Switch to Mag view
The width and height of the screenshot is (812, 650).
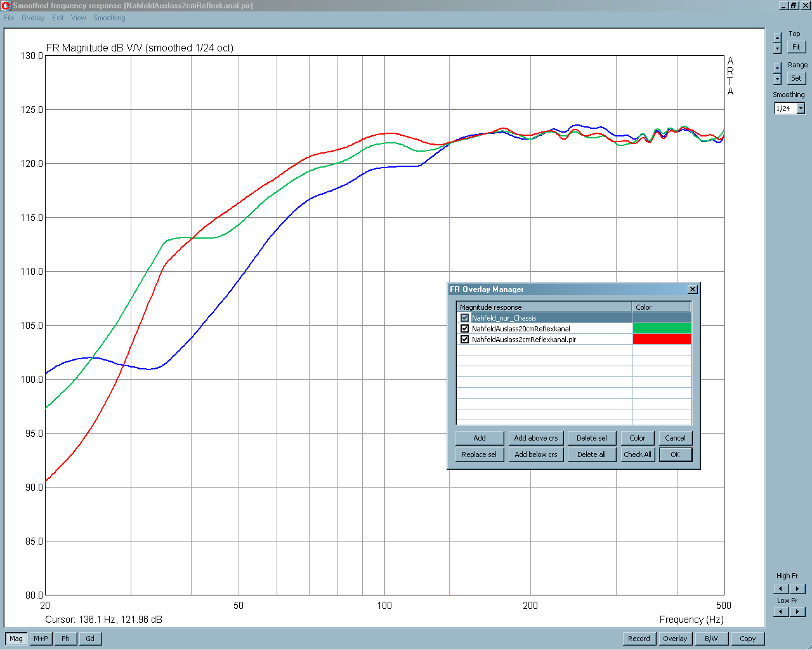(x=16, y=639)
